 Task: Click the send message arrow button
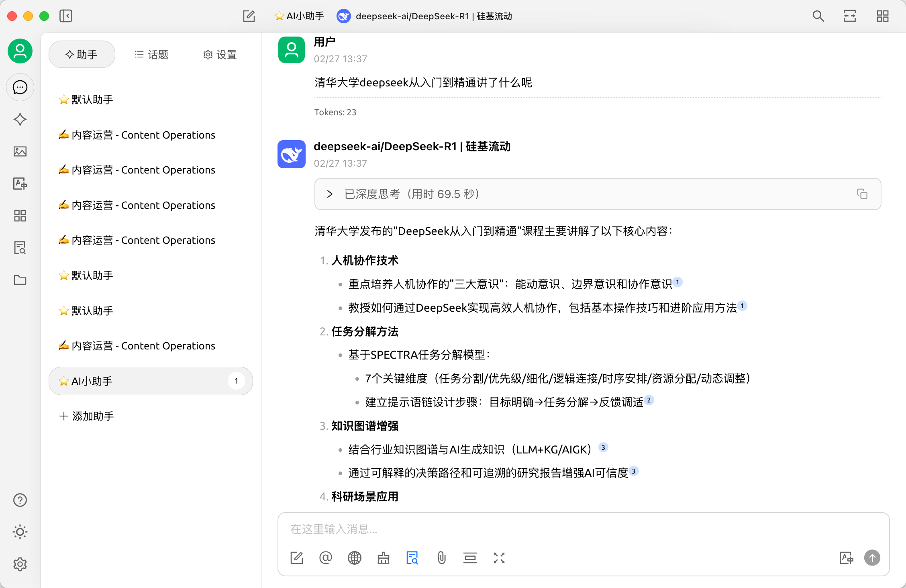872,558
